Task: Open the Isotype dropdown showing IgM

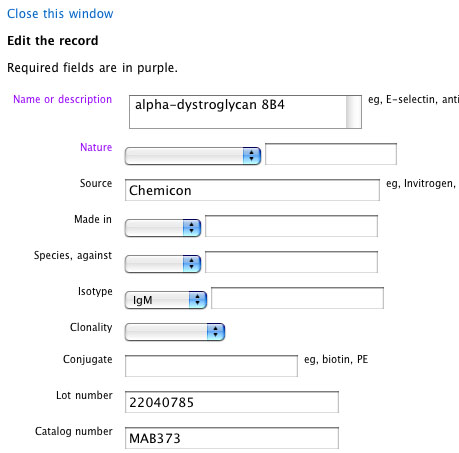Action: click(166, 300)
